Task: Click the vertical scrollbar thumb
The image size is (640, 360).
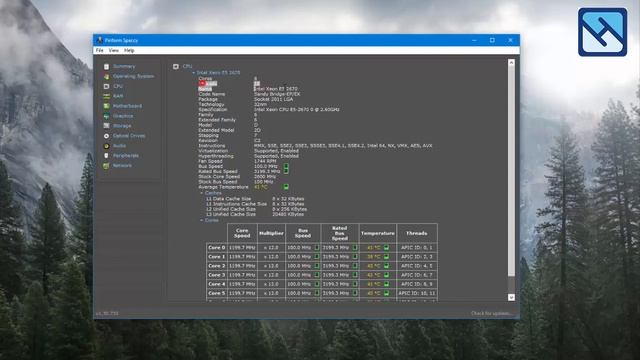Action: point(511,171)
